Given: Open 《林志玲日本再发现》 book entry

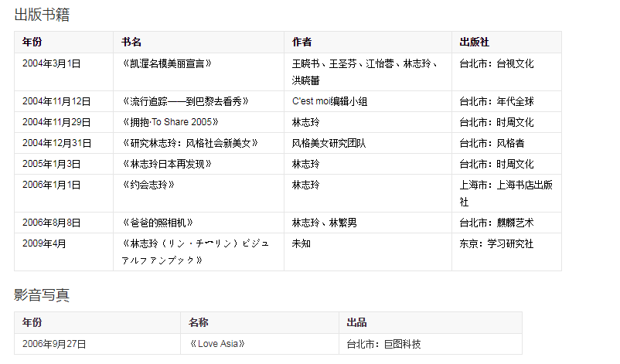Looking at the screenshot, I should point(167,164).
